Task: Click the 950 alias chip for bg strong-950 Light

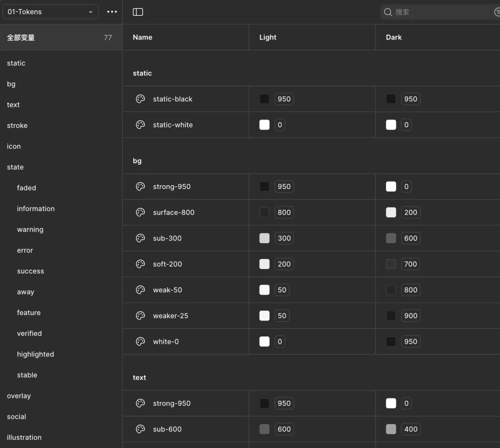Action: tap(284, 187)
